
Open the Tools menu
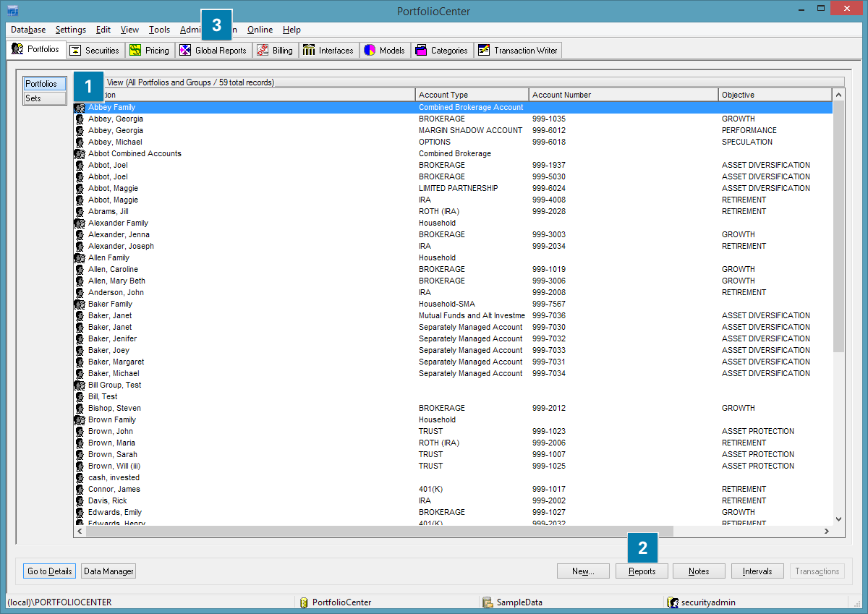(x=160, y=30)
